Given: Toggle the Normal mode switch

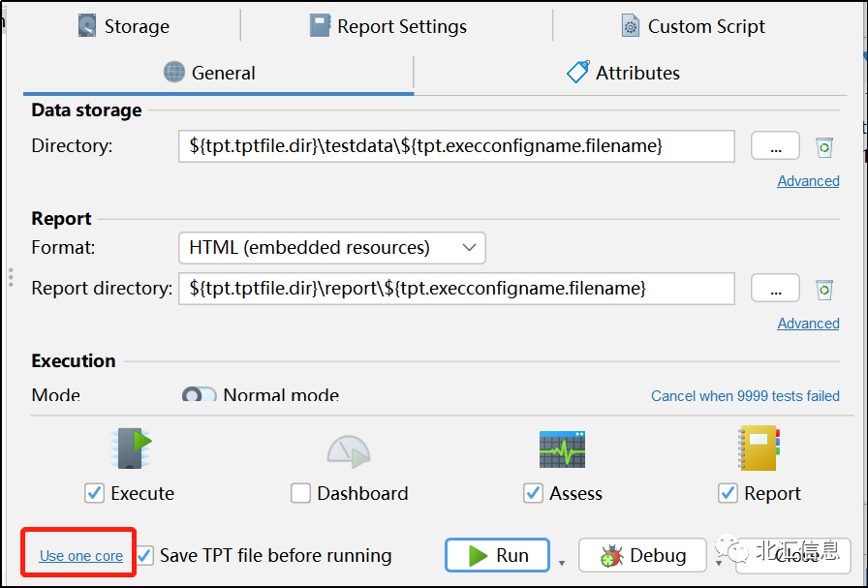Looking at the screenshot, I should (200, 395).
